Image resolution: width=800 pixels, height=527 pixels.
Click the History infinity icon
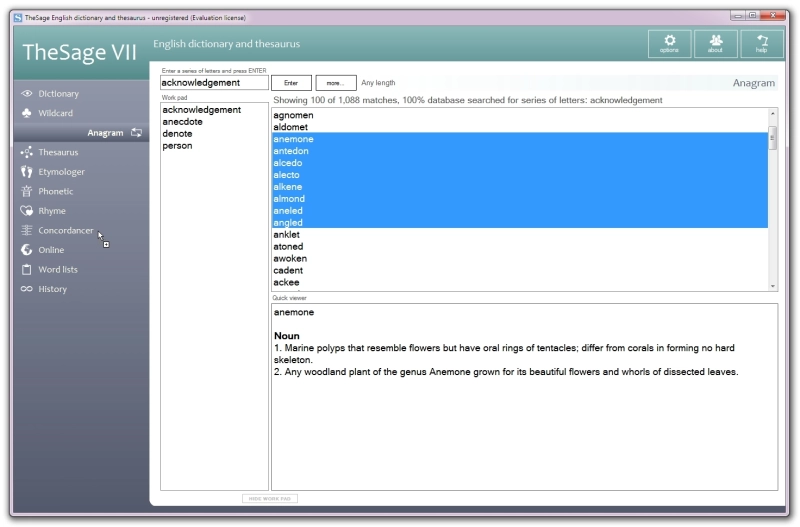pyautogui.click(x=27, y=289)
